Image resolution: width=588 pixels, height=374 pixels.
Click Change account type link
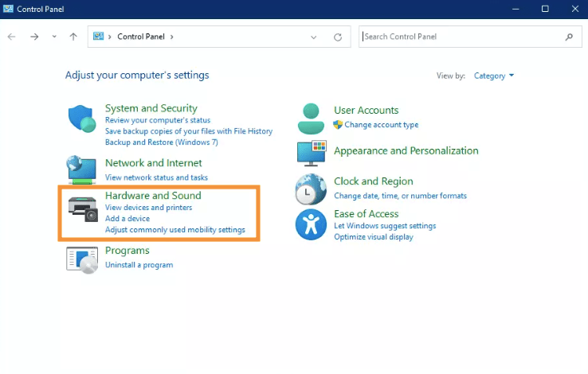pyautogui.click(x=382, y=125)
